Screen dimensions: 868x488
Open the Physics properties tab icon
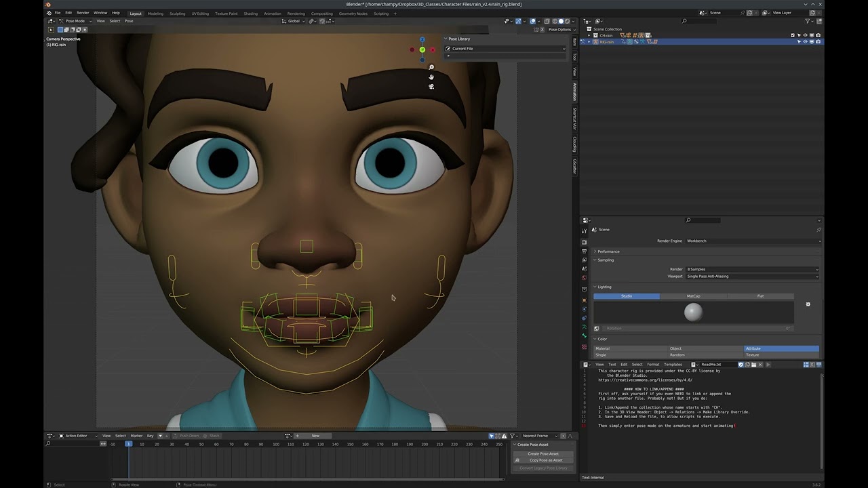coord(584,309)
